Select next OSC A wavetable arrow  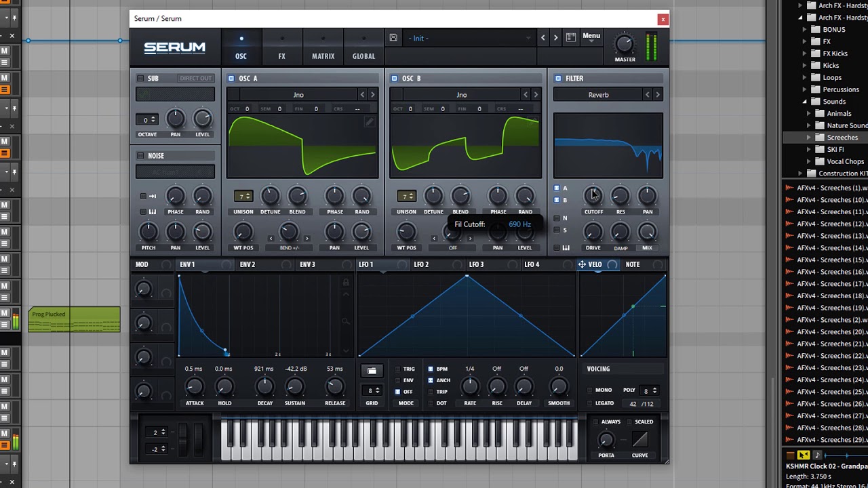click(x=372, y=95)
